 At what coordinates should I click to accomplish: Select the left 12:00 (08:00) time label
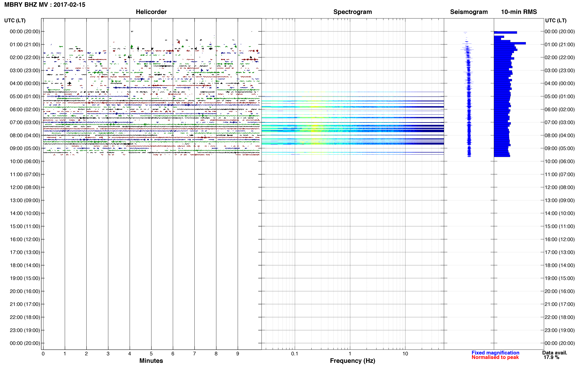pos(25,187)
